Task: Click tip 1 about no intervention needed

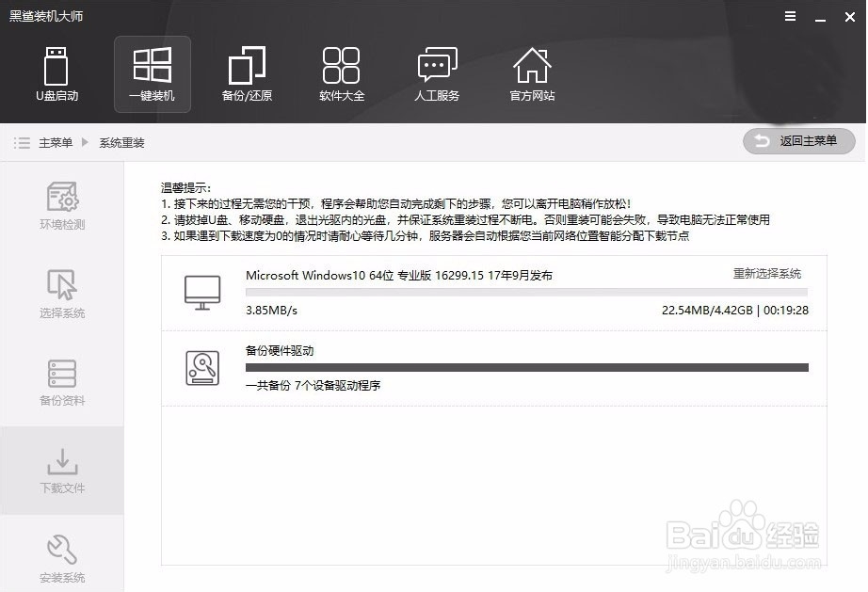Action: pyautogui.click(x=395, y=203)
